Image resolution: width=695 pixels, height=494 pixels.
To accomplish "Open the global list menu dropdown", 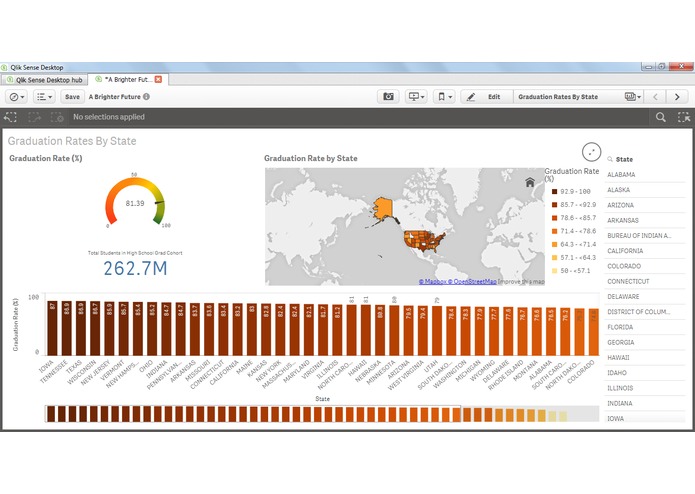I will 44,97.
